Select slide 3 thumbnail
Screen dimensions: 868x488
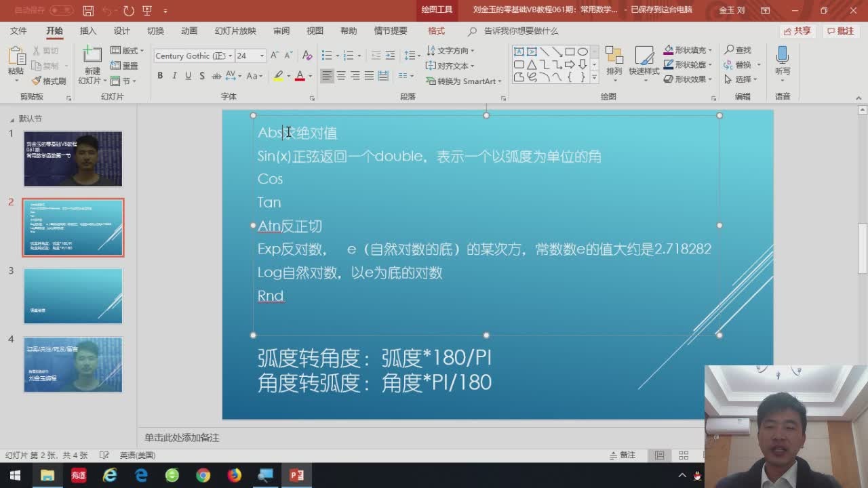(x=73, y=296)
